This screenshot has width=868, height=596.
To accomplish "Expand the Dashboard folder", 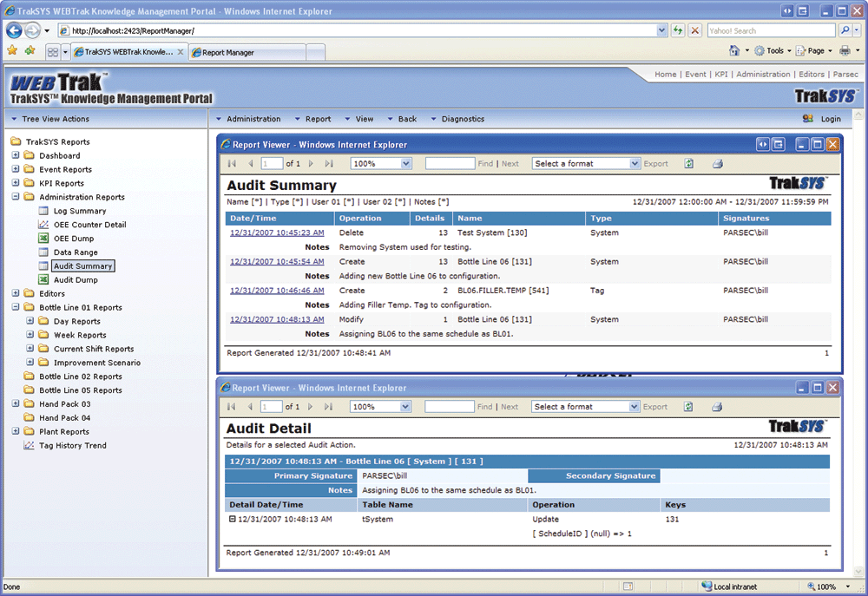I will tap(16, 155).
